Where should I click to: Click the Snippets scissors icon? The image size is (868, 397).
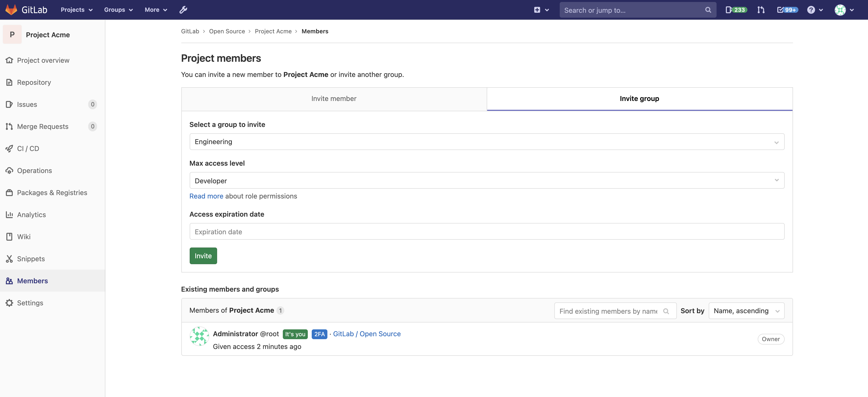pyautogui.click(x=9, y=259)
